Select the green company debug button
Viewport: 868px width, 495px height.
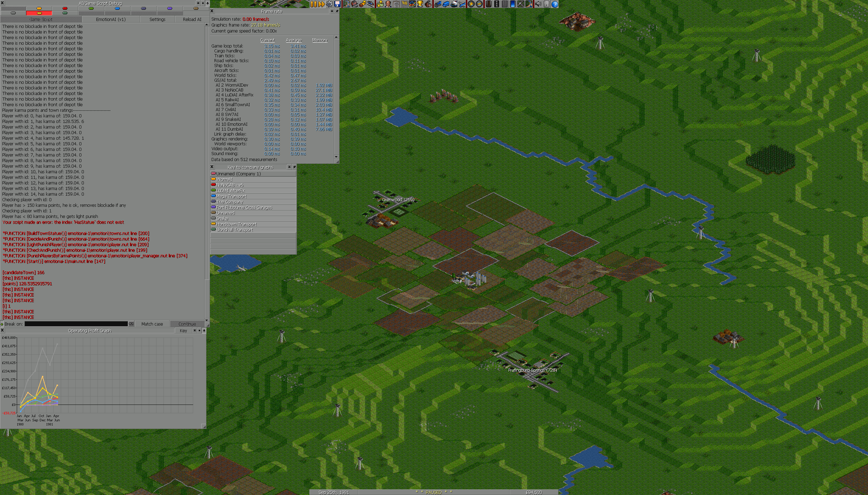[x=91, y=8]
